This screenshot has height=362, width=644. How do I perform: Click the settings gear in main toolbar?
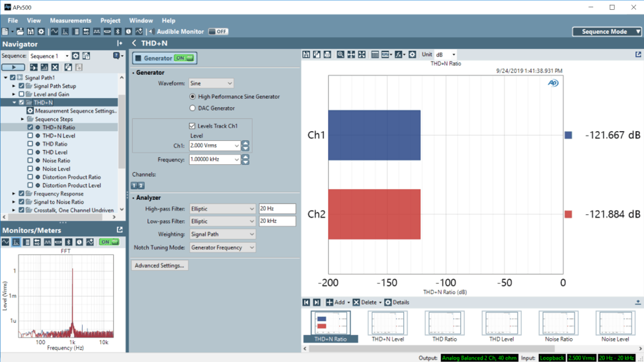point(41,32)
